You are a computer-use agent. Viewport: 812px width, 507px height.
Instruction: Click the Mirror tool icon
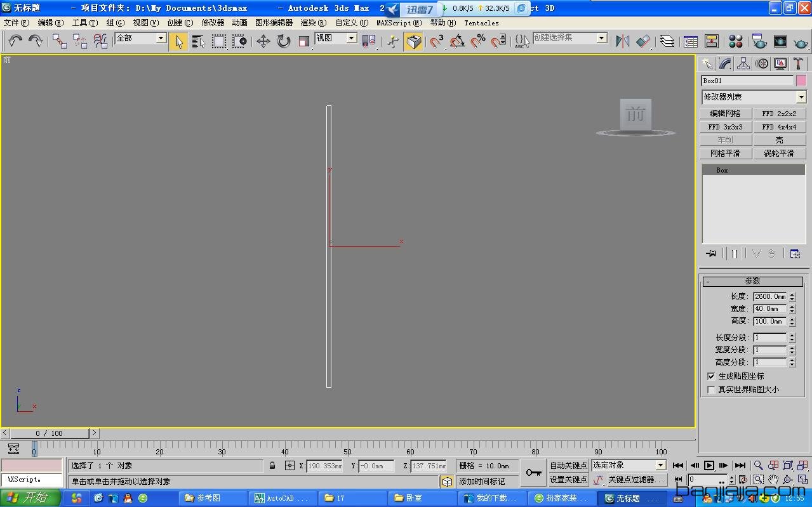click(x=623, y=41)
